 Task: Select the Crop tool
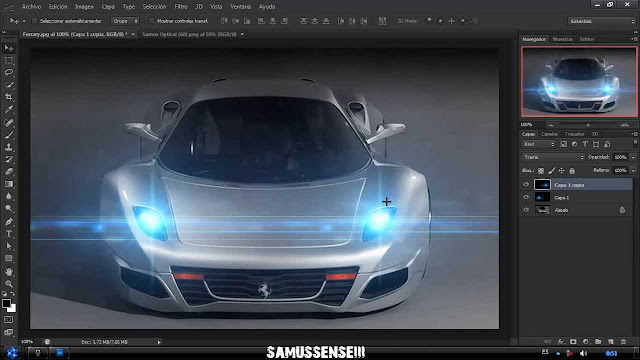[9, 97]
